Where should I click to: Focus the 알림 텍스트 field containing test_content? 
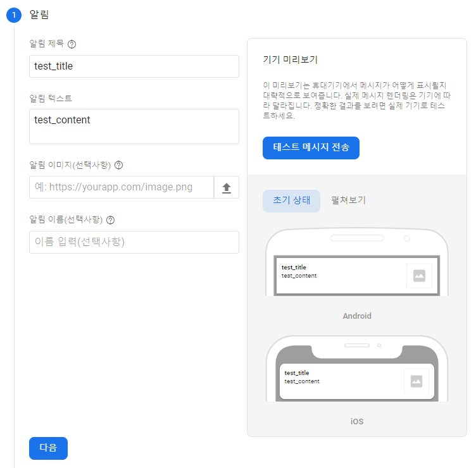134,126
